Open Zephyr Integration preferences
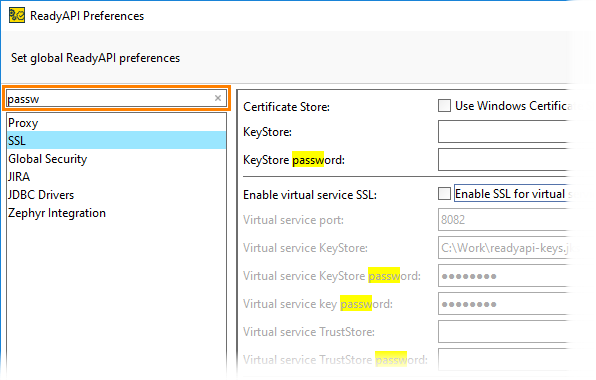 116,213
